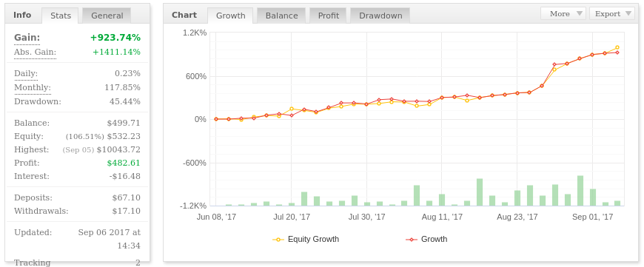This screenshot has width=644, height=267.
Task: Click the last yellow Equity Growth data point
Action: click(617, 47)
